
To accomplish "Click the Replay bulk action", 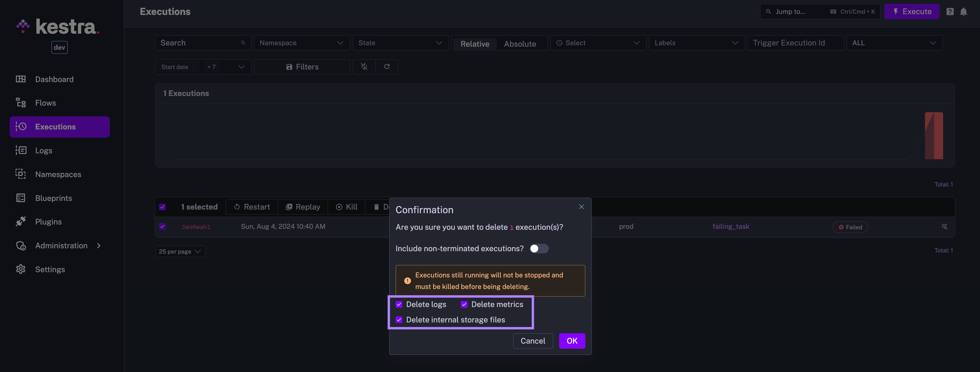I will tap(303, 207).
